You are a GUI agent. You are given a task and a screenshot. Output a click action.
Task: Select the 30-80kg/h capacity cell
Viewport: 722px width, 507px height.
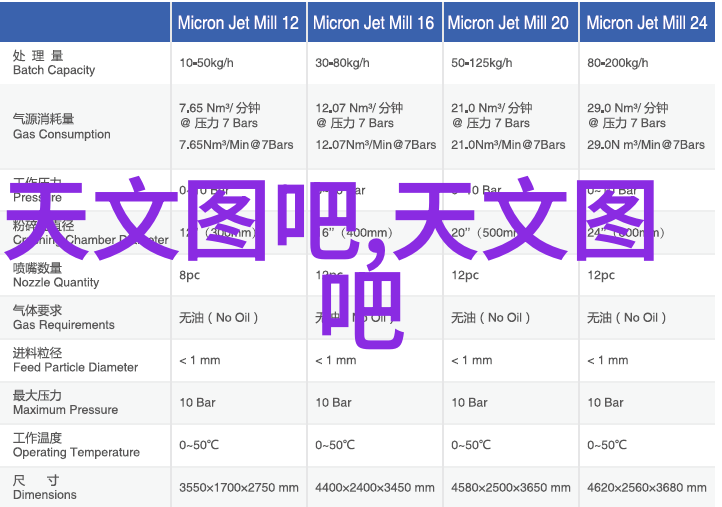pyautogui.click(x=342, y=63)
